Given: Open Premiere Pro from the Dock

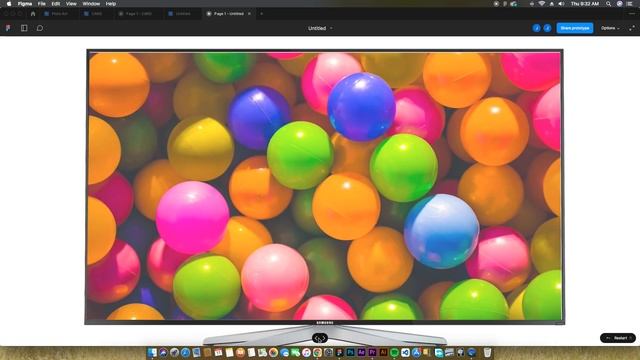Looking at the screenshot, I should click(x=372, y=352).
